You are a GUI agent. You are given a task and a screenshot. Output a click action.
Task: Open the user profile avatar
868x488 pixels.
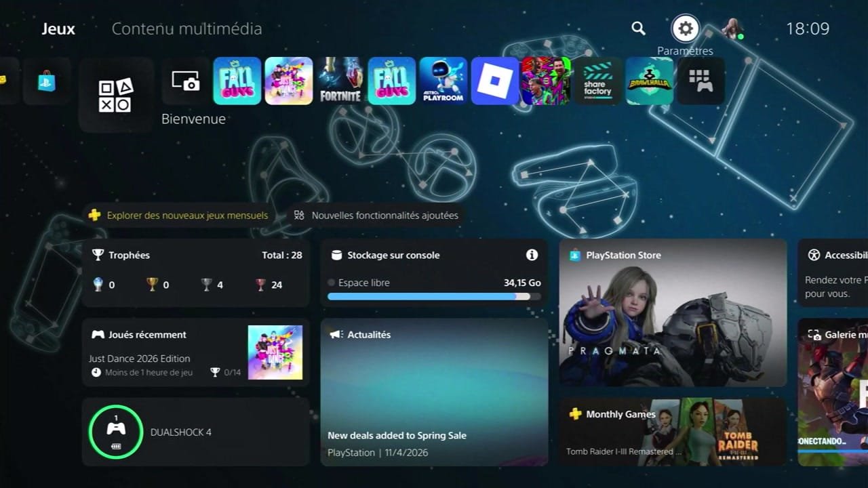[732, 28]
